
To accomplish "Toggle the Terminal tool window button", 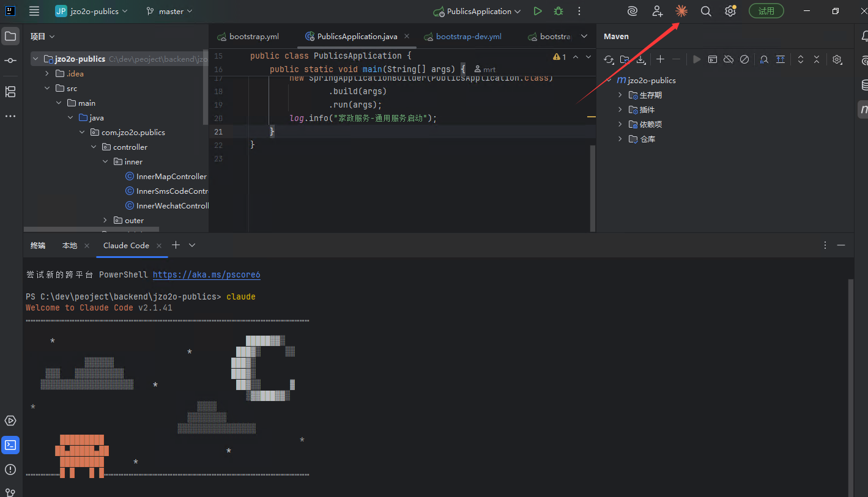I will click(x=10, y=445).
